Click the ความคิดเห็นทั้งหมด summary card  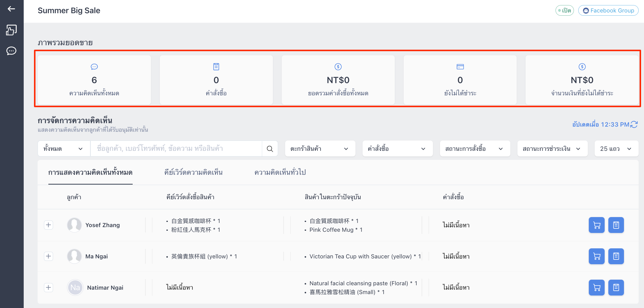pos(94,80)
